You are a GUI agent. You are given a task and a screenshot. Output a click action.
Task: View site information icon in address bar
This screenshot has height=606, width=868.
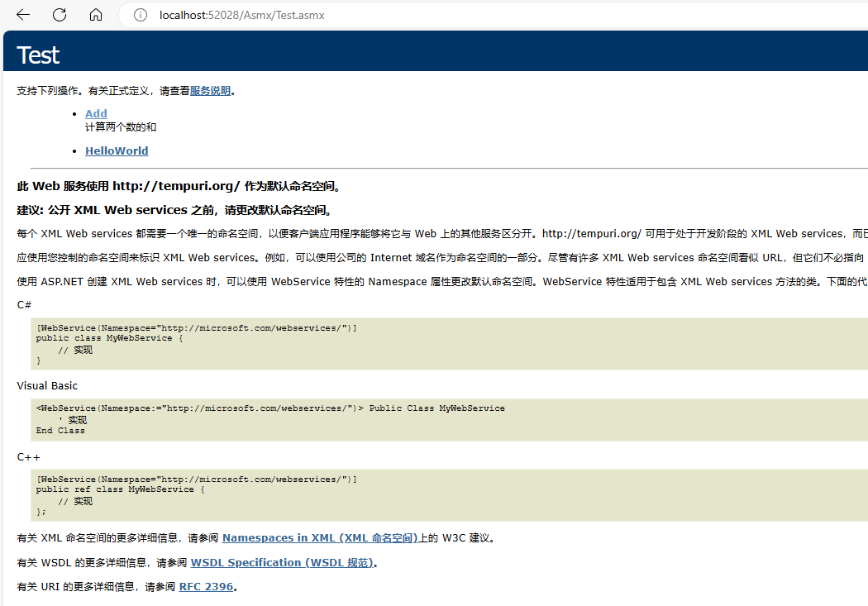[x=141, y=15]
